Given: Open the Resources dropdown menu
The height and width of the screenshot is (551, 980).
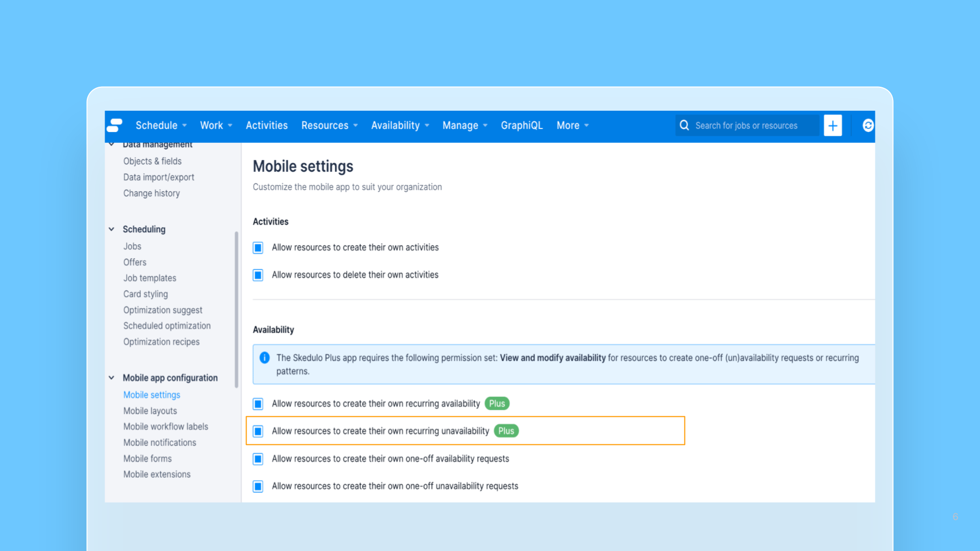Looking at the screenshot, I should (x=330, y=126).
